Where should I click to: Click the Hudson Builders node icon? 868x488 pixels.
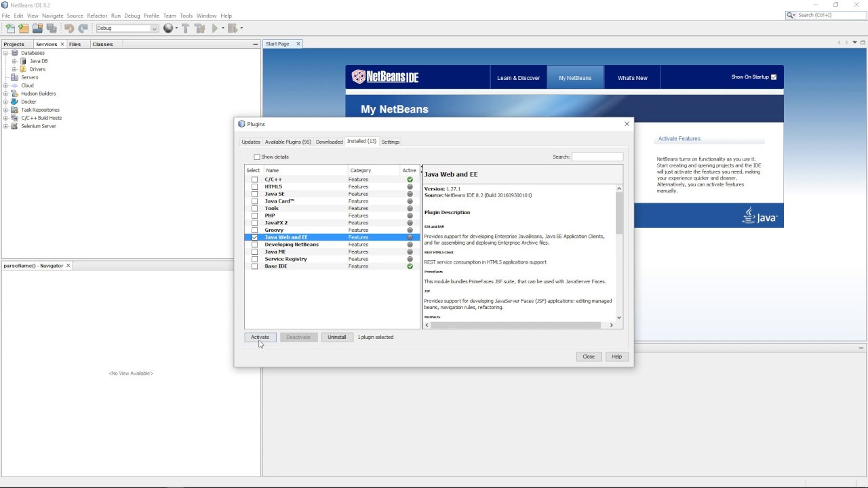point(15,94)
